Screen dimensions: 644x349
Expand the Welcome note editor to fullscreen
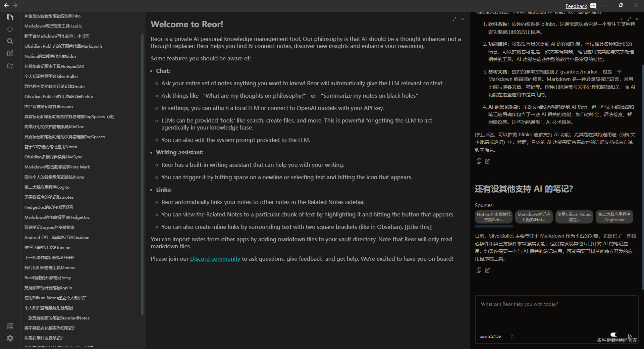coord(454,19)
